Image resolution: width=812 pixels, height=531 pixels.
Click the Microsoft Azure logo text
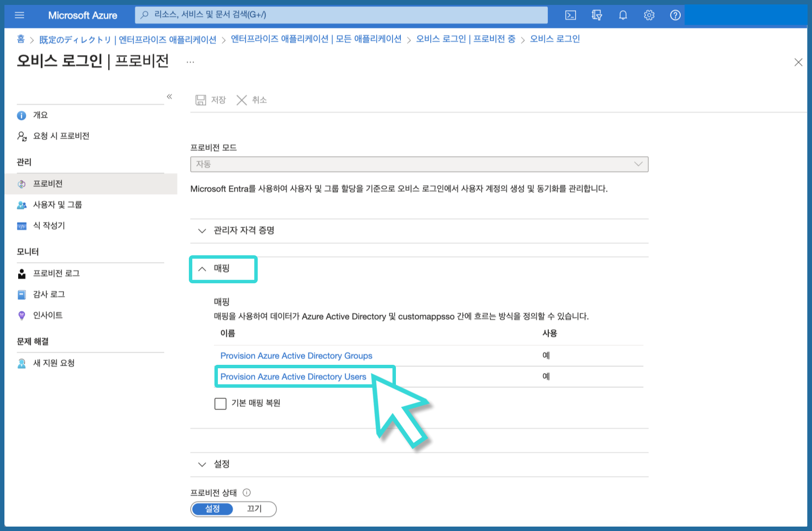coord(83,15)
